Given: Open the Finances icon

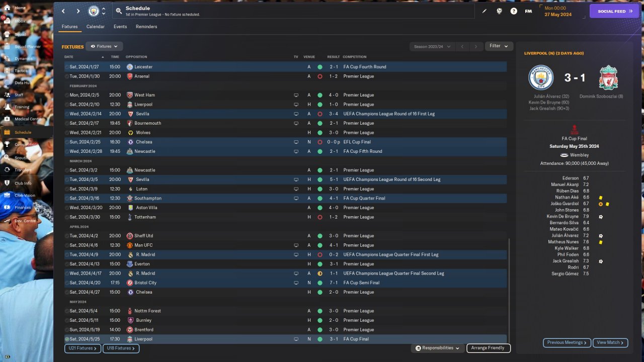Looking at the screenshot, I should pos(7,207).
